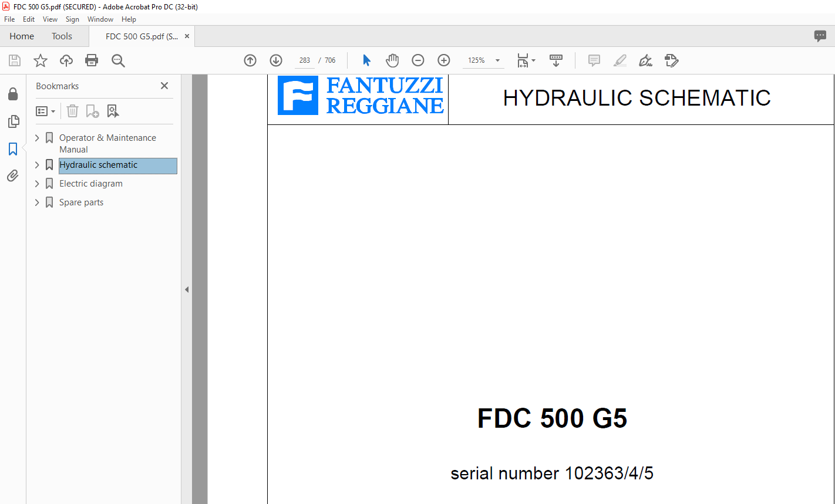The height and width of the screenshot is (504, 835).
Task: Click serial number 102363/4/5 text
Action: click(x=552, y=473)
